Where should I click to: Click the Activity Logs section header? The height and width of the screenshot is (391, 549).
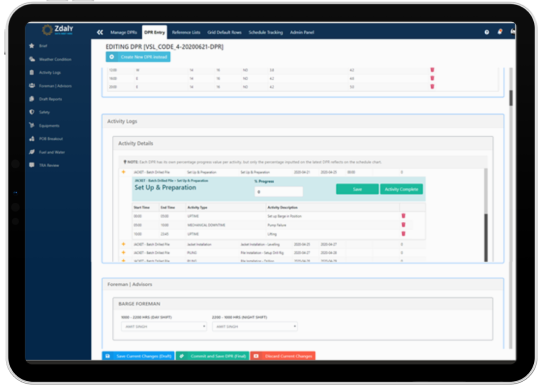[122, 121]
